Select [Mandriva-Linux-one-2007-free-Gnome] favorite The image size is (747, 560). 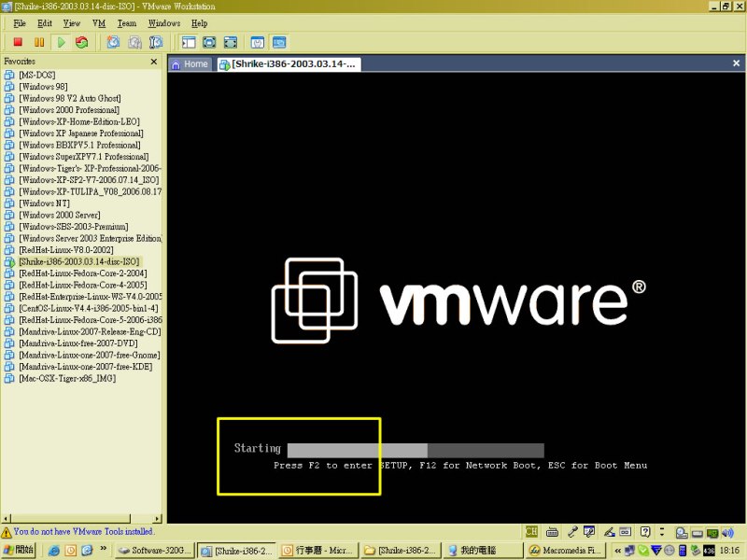pos(90,355)
